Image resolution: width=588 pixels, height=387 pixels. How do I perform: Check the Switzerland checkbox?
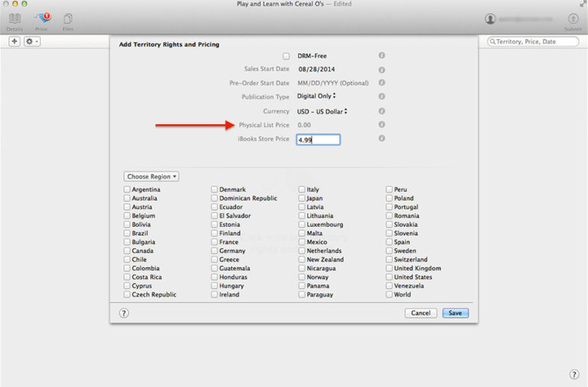click(389, 259)
